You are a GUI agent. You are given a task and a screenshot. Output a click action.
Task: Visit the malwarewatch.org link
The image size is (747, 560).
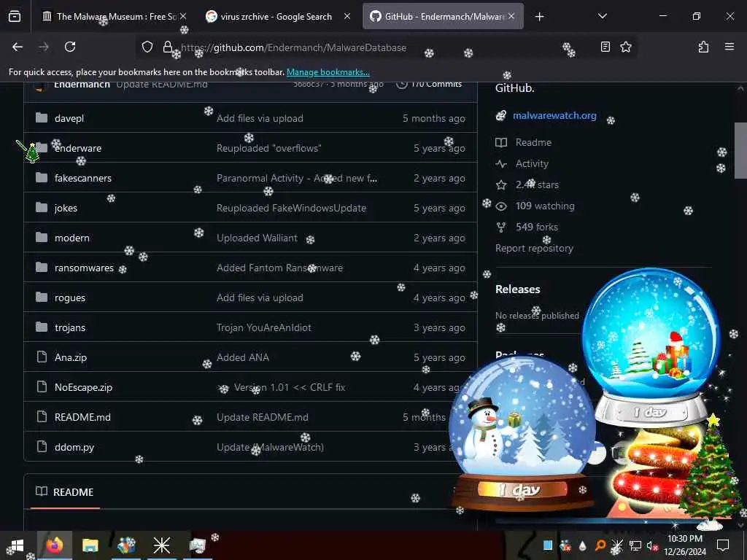554,116
